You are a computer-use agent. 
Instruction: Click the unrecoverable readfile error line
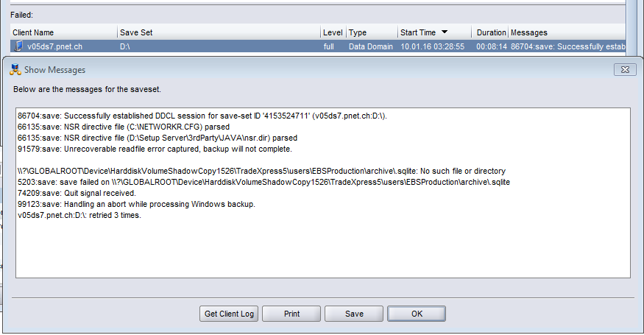coord(155,149)
